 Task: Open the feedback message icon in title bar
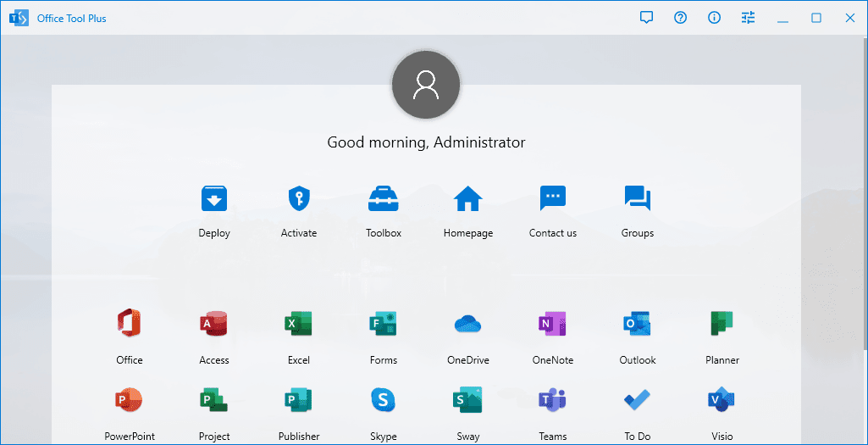(647, 18)
